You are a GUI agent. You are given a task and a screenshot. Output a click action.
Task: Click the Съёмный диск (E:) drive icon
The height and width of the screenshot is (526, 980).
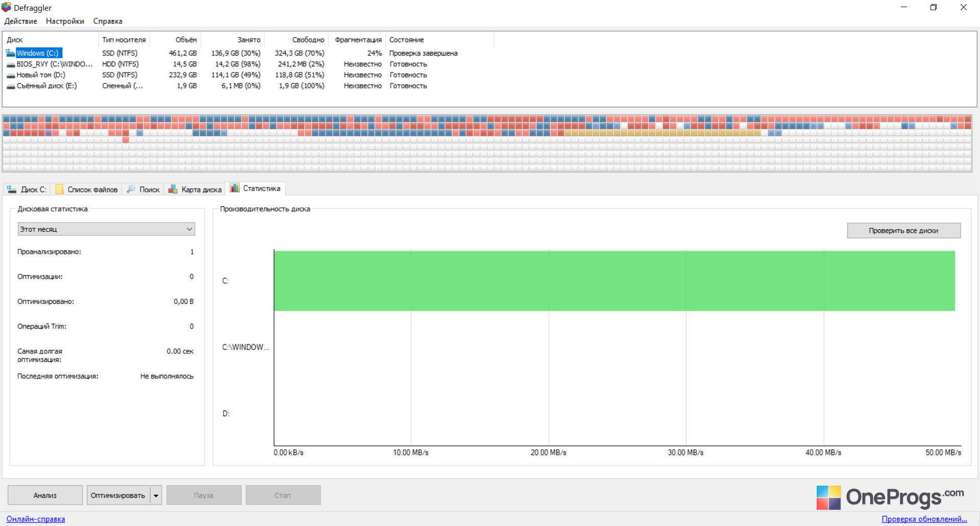pyautogui.click(x=10, y=86)
